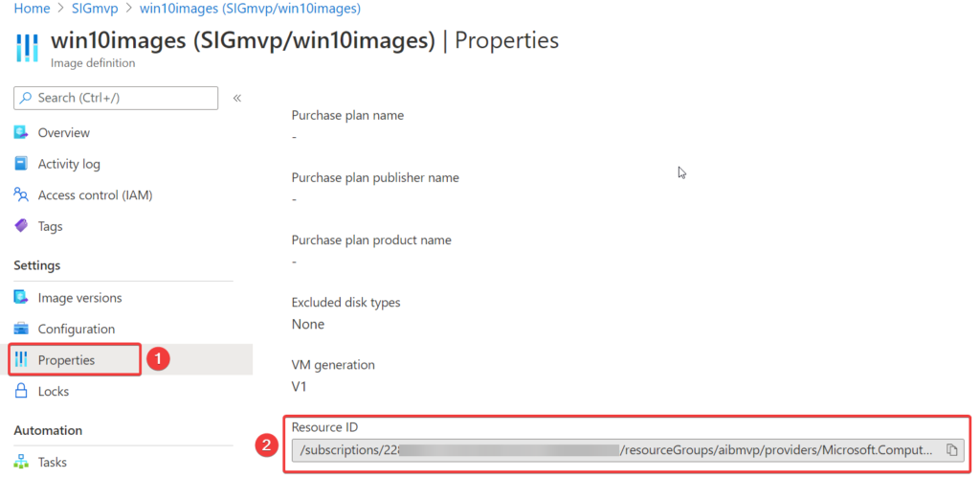Click the Locks padlock icon

coord(21,391)
